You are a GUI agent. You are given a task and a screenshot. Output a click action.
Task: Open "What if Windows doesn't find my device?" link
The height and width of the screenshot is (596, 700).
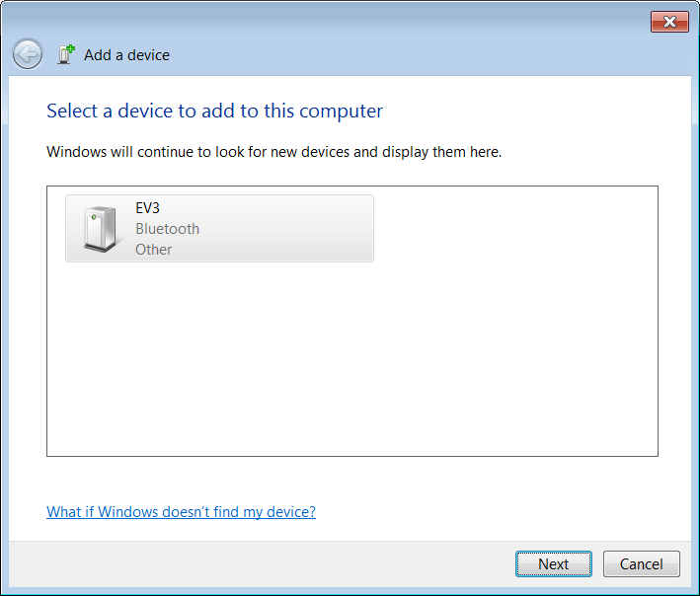pyautogui.click(x=181, y=512)
